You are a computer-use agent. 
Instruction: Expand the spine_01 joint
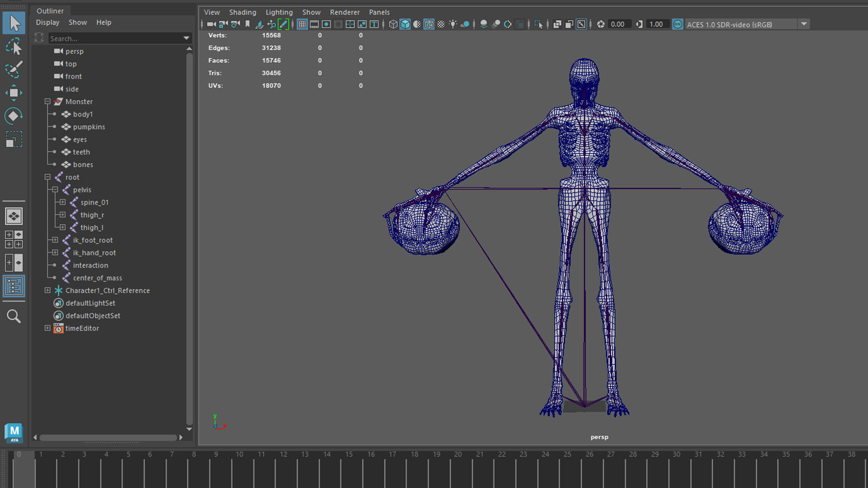63,202
